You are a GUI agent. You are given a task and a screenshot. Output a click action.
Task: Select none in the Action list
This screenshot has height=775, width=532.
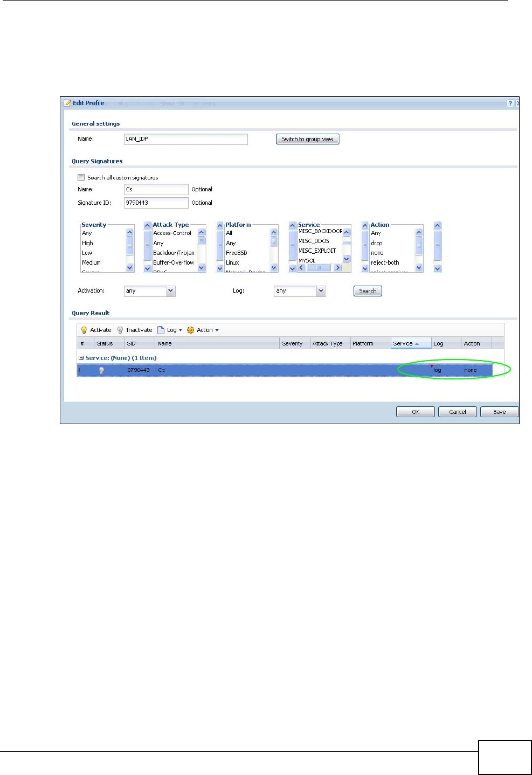377,253
